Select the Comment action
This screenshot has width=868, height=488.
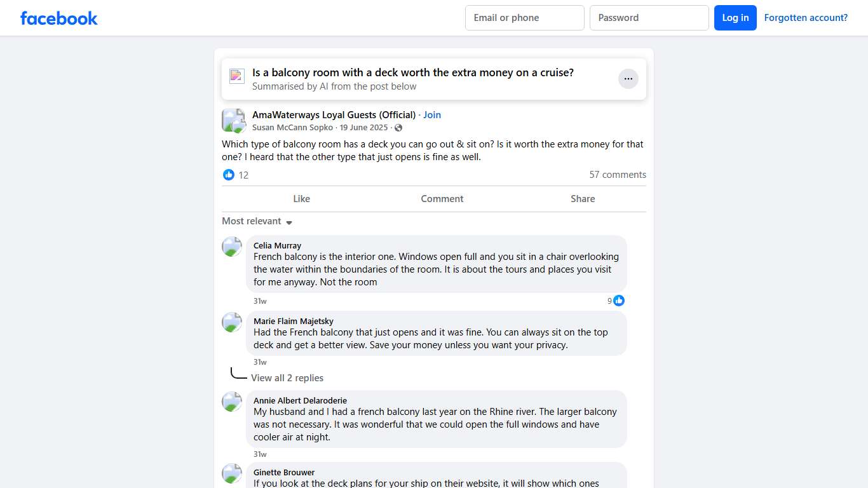click(x=442, y=199)
